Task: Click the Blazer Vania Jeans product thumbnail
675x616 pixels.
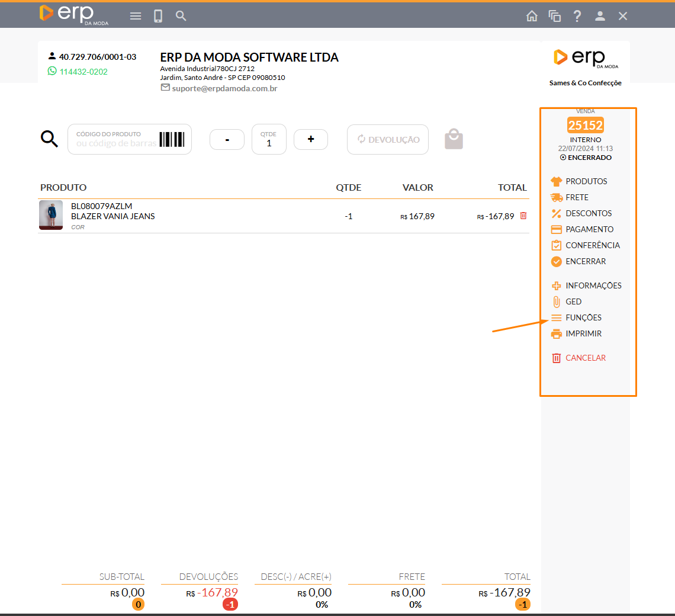Action: click(x=51, y=215)
